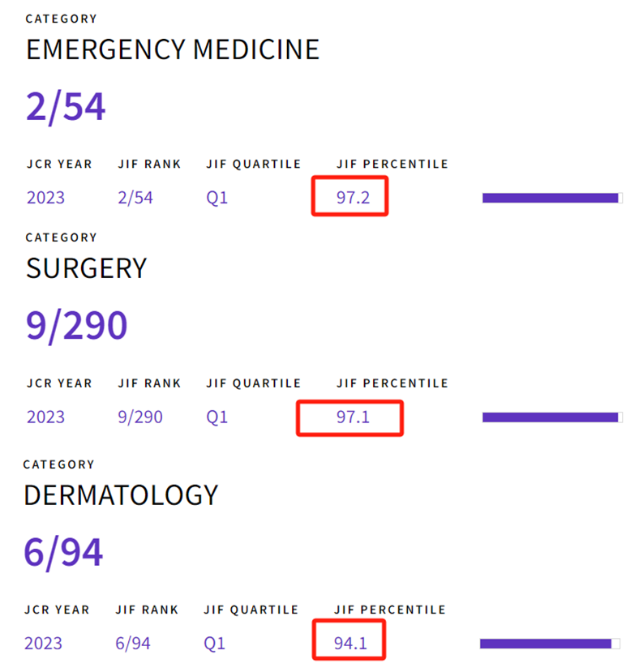This screenshot has width=639, height=672.
Task: Click the Q1 quartile for Dermatology
Action: pos(214,644)
